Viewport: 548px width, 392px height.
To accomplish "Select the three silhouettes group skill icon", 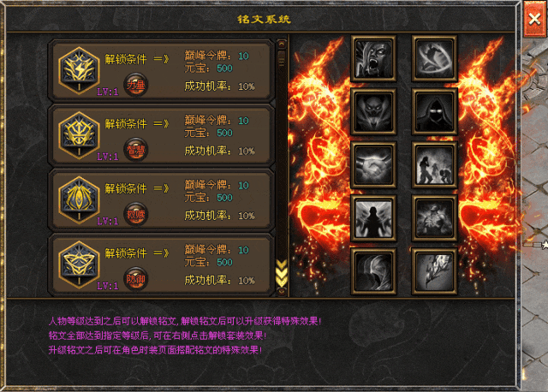I will [434, 165].
